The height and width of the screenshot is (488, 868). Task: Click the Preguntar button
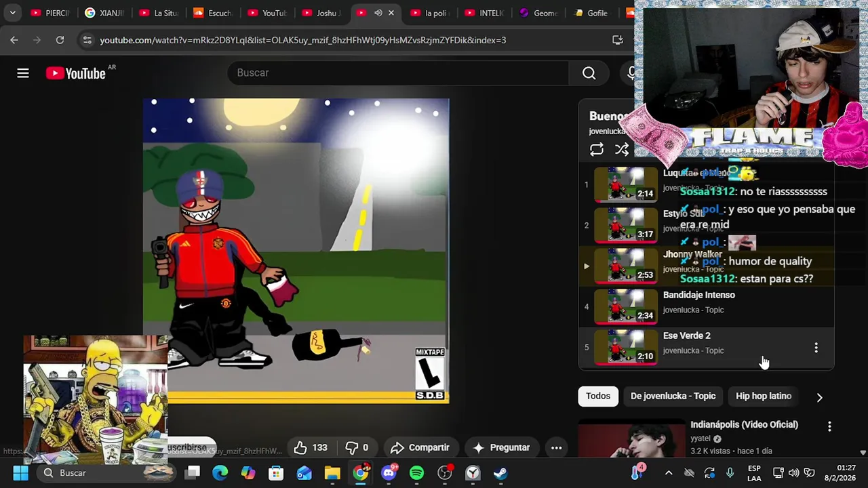coord(501,447)
